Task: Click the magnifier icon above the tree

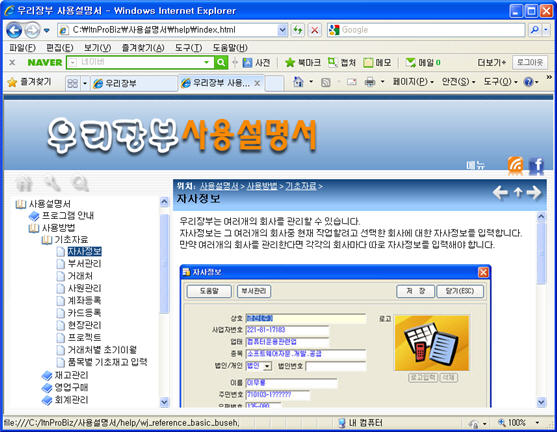Action: click(80, 184)
